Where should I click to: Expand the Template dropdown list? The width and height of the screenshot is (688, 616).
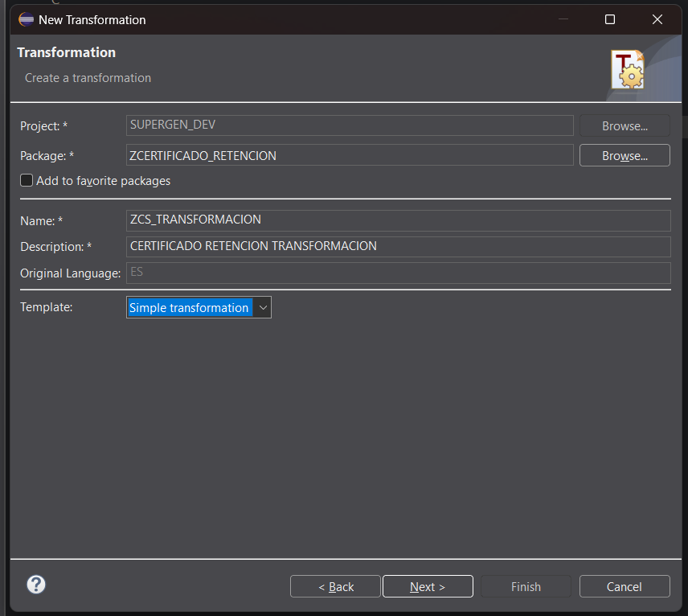tap(263, 307)
